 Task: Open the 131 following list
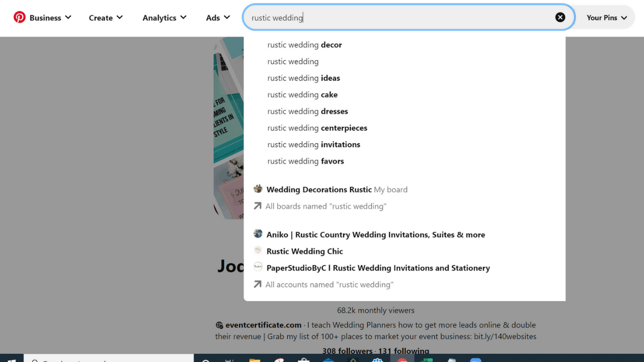pyautogui.click(x=404, y=351)
